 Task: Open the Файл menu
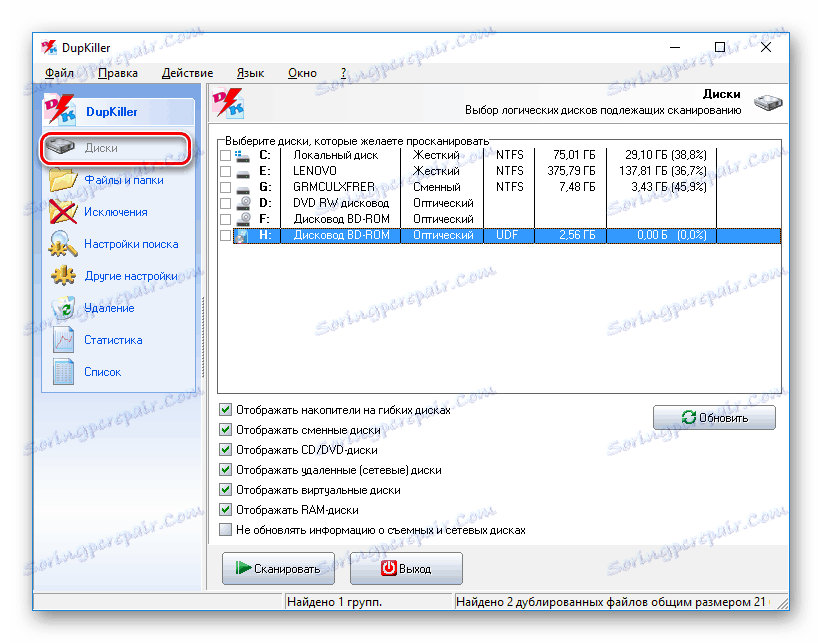click(59, 73)
